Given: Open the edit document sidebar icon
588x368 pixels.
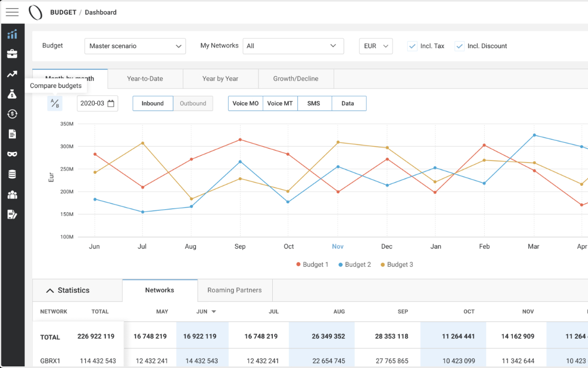Looking at the screenshot, I should (x=12, y=215).
